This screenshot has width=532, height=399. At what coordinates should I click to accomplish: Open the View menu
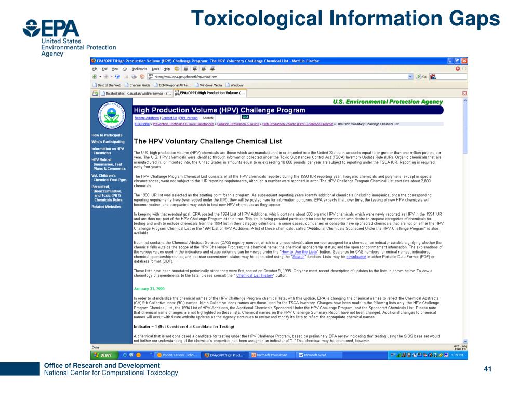pyautogui.click(x=115, y=69)
